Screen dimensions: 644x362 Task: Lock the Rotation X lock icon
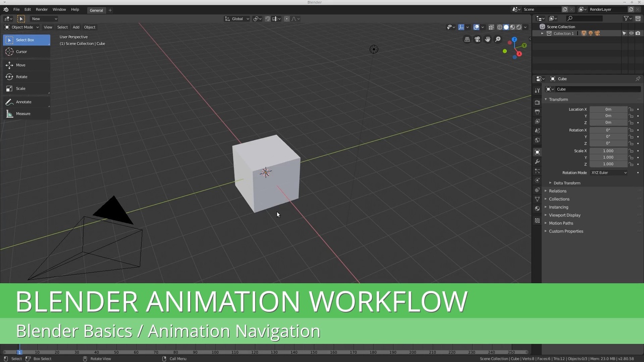click(631, 130)
